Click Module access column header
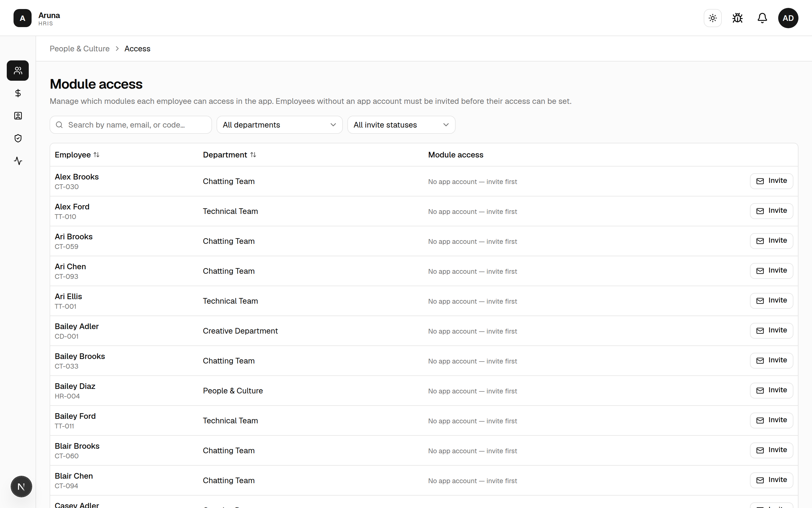This screenshot has width=812, height=508. (456, 155)
